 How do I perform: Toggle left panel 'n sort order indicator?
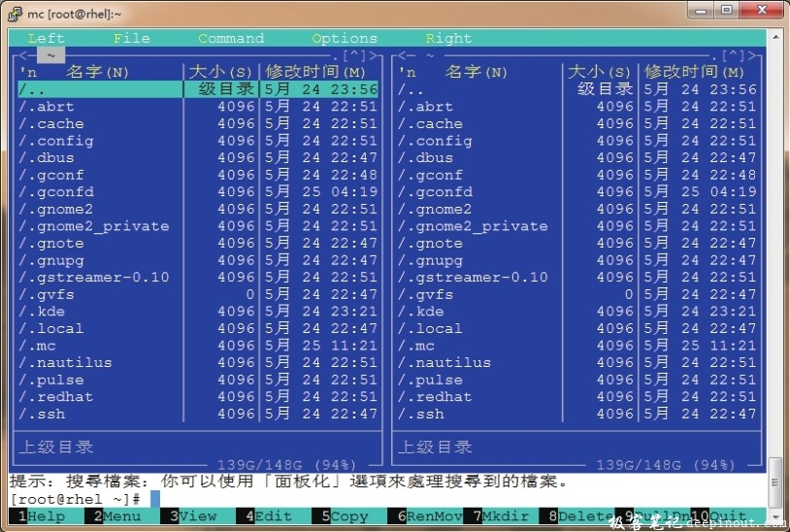tap(28, 73)
